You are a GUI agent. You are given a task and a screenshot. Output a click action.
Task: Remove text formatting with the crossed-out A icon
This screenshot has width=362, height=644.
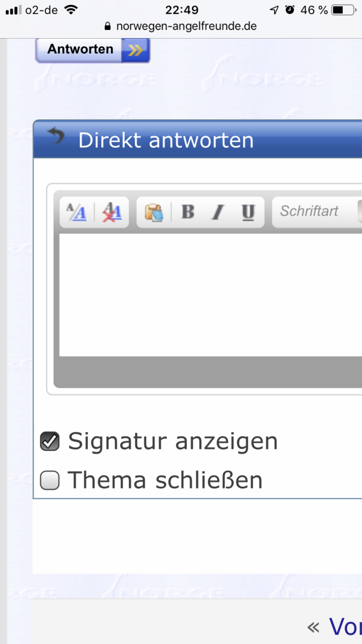click(112, 213)
